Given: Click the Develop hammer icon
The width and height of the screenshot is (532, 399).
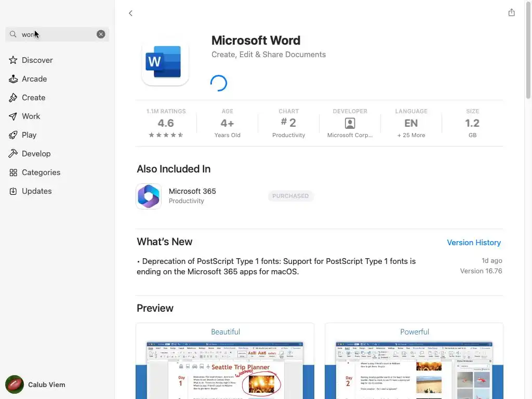Looking at the screenshot, I should [x=13, y=153].
